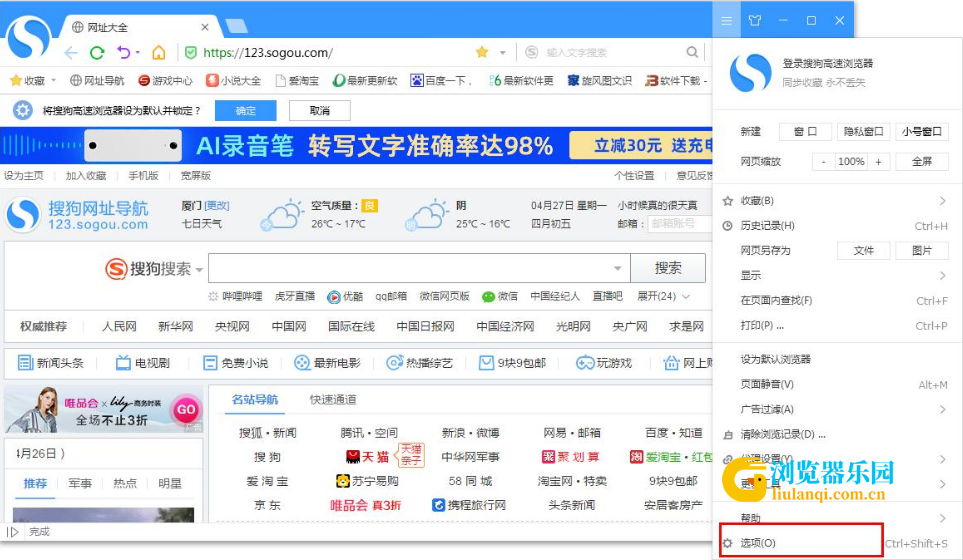963x560 pixels.
Task: Toggle 页面静音(V) menu item
Action: coord(838,384)
